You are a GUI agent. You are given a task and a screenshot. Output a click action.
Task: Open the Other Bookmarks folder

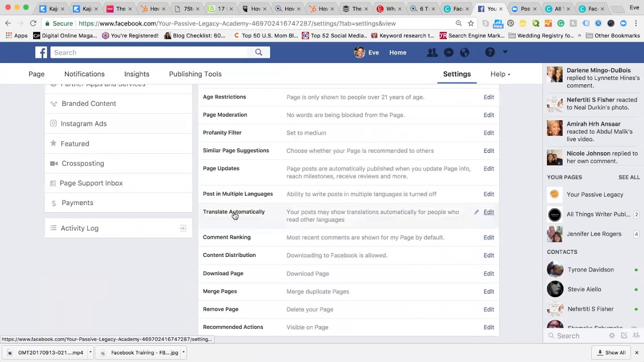click(x=612, y=36)
